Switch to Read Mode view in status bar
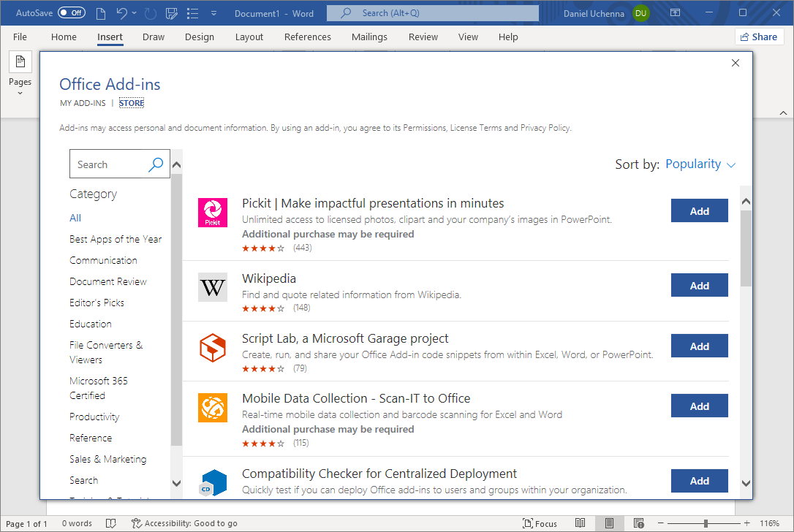 (580, 523)
